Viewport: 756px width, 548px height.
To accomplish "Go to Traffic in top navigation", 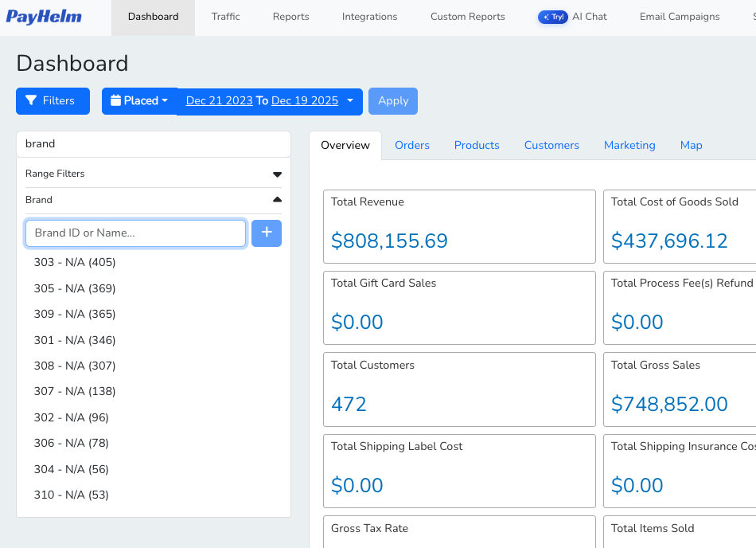I will (x=226, y=17).
